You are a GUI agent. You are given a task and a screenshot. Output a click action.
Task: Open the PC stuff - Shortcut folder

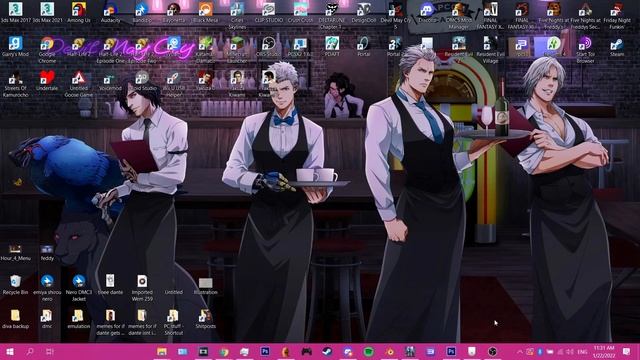point(174,322)
